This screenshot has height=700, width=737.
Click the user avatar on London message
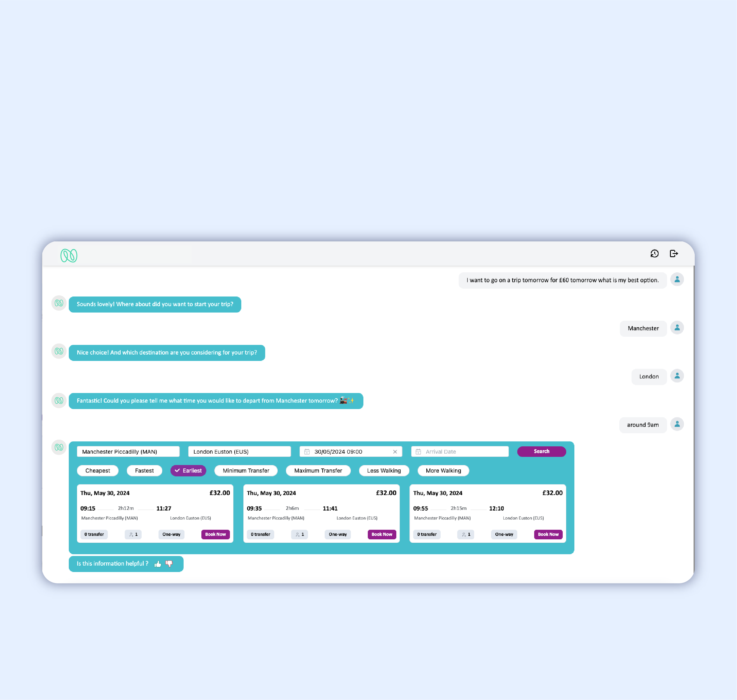point(677,376)
